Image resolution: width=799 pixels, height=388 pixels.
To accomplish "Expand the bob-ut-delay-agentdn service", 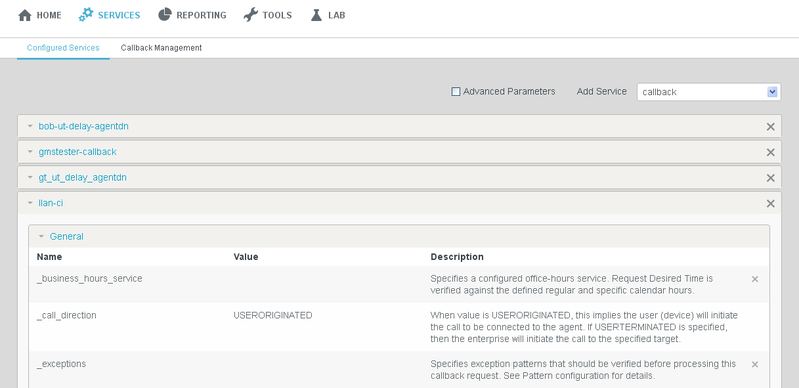I will tap(30, 126).
